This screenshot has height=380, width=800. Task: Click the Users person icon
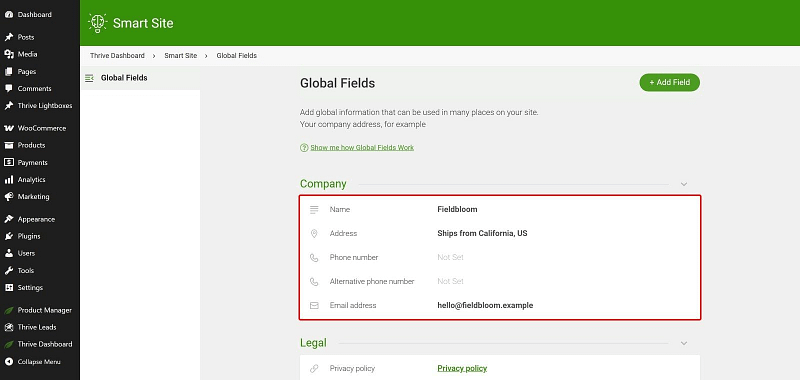[9, 253]
